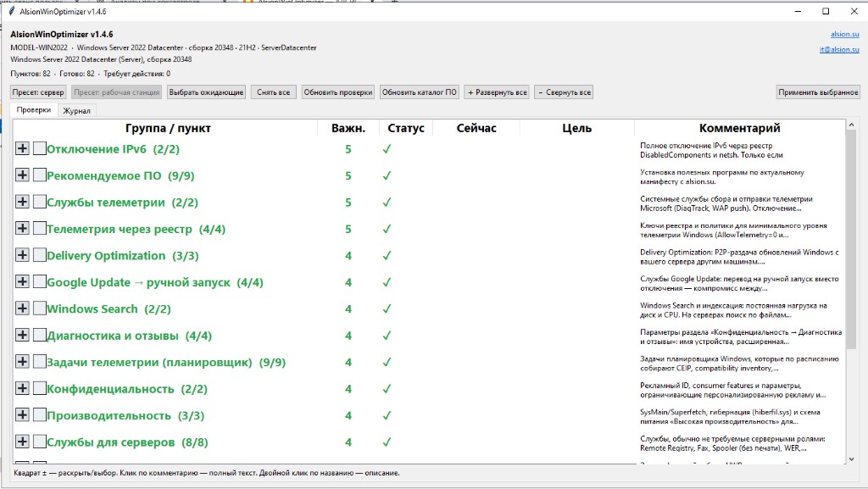Click the green checkmark for Задачи телеметрии
The height and width of the screenshot is (489, 868).
387,362
